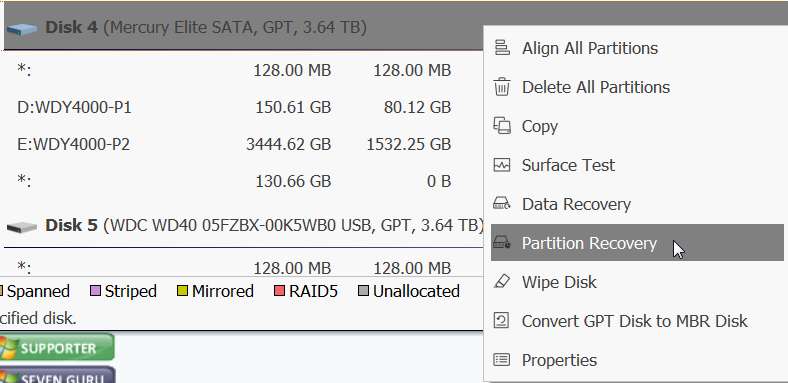Click the trash icon for Delete All Partitions

(x=502, y=87)
